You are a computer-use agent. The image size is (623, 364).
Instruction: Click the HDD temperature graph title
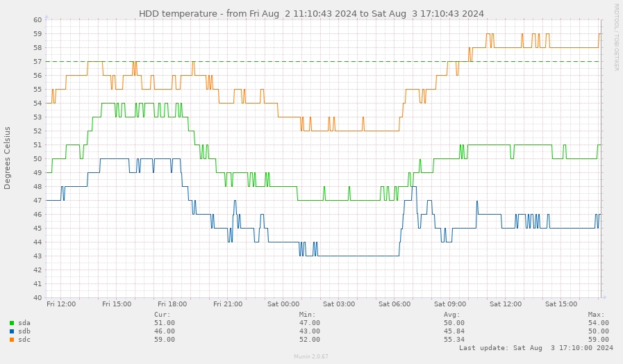tap(311, 13)
